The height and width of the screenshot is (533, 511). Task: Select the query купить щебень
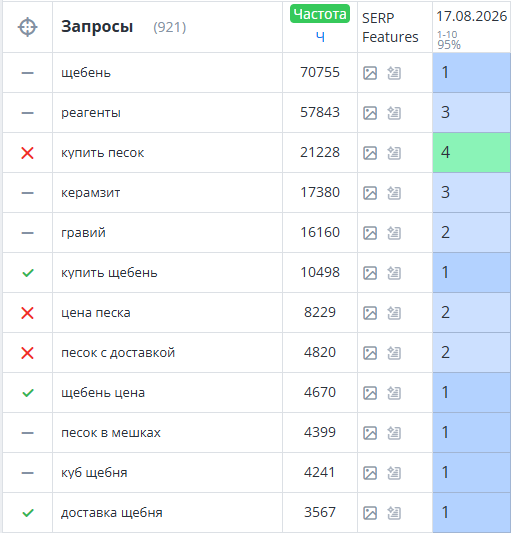109,273
